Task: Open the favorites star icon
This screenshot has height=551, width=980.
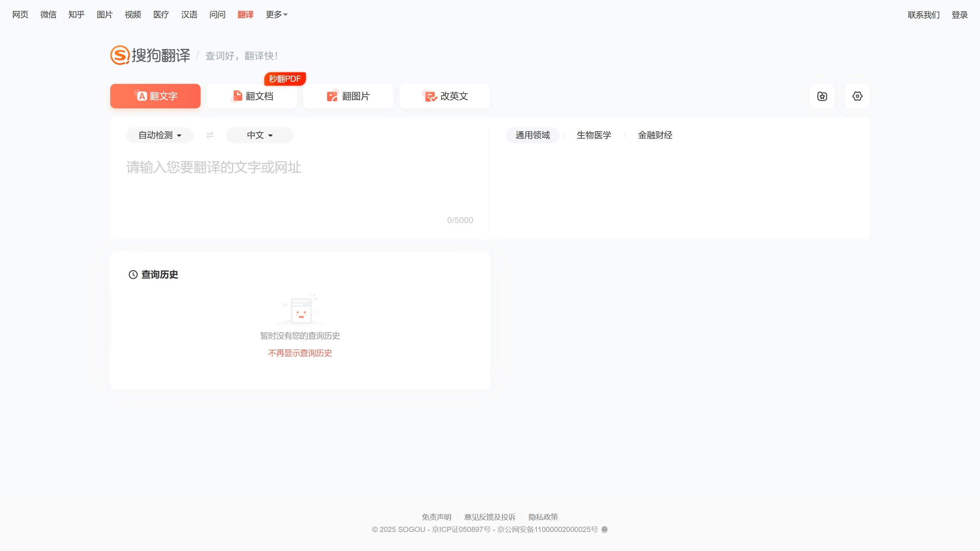Action: (x=822, y=96)
